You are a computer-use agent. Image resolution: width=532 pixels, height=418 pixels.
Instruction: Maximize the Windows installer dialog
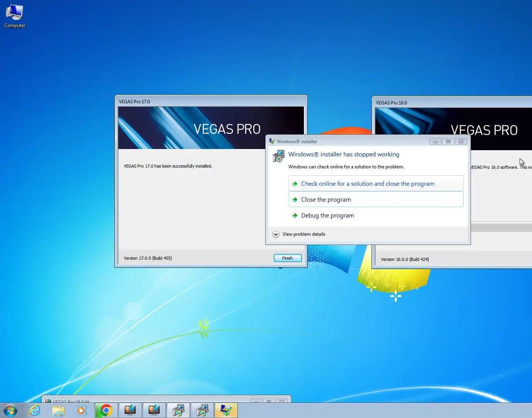tap(448, 142)
